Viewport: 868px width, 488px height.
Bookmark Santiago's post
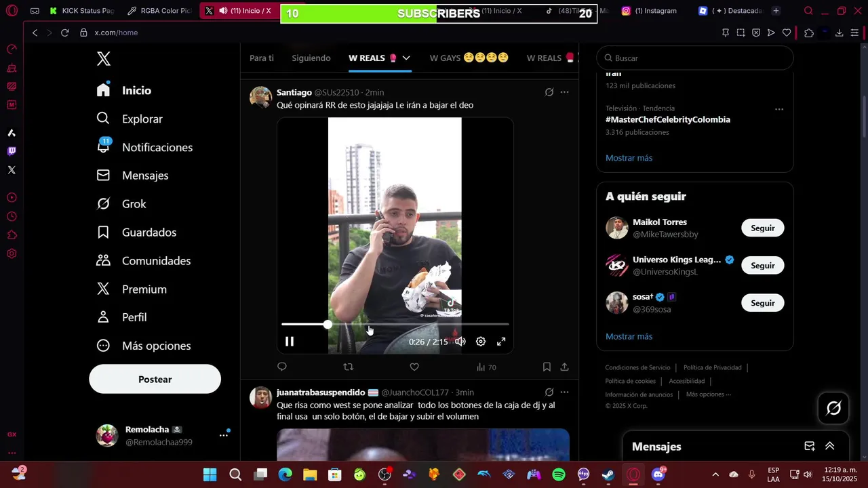(547, 367)
